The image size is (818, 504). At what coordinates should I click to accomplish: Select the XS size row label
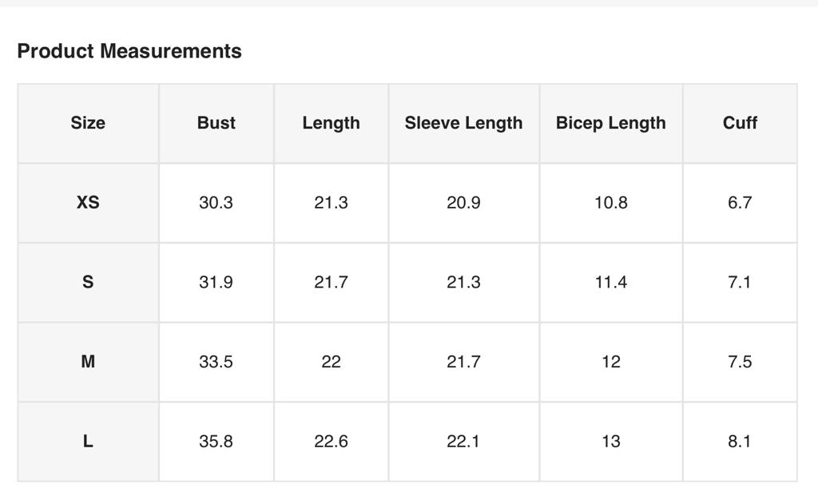(x=88, y=203)
